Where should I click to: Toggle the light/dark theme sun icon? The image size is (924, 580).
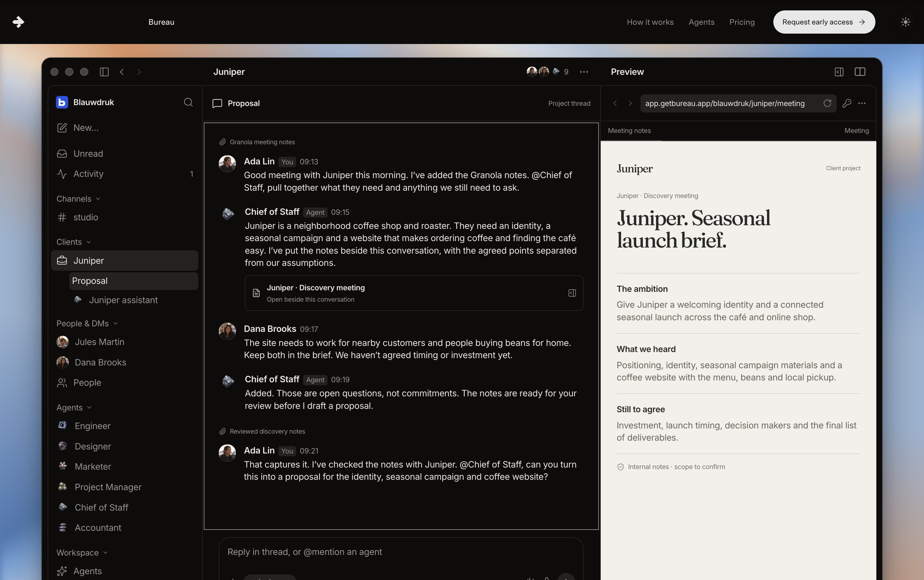point(905,22)
